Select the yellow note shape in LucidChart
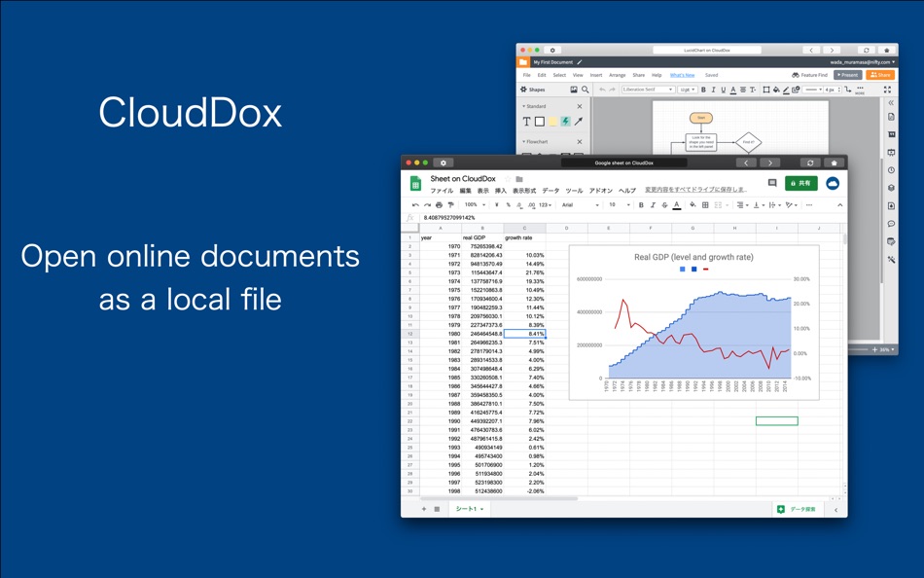924x578 pixels. tap(552, 122)
